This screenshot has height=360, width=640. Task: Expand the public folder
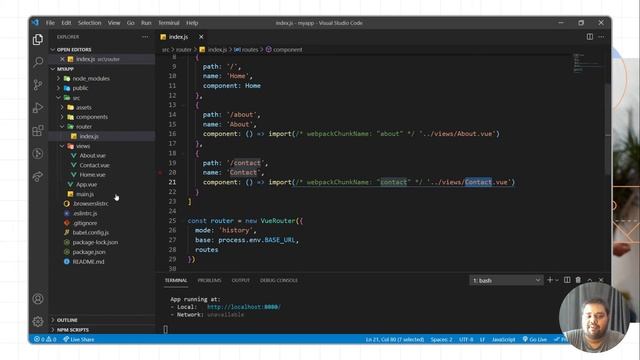[59, 88]
